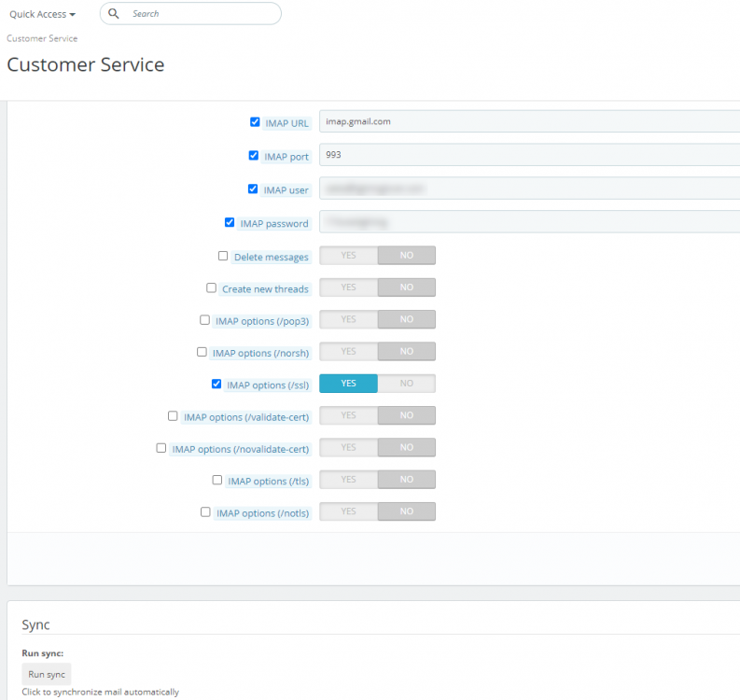Click the Sync section heading
740x700 pixels.
click(35, 625)
